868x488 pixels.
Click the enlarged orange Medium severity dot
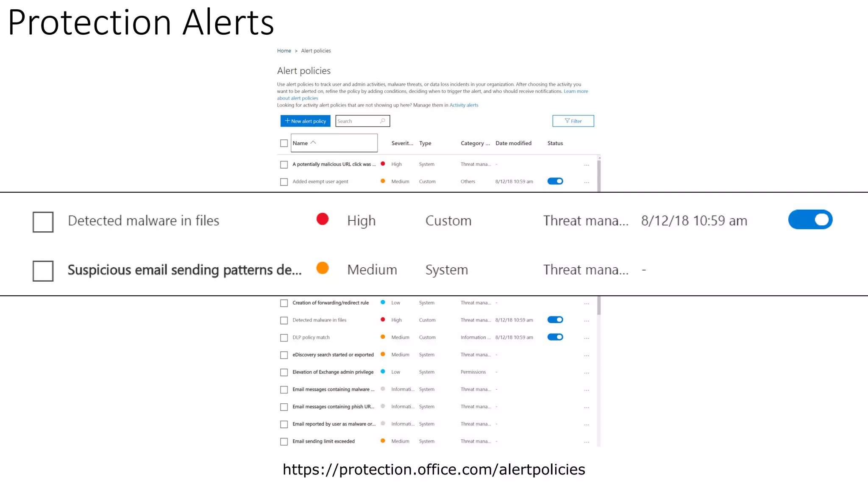pos(323,268)
